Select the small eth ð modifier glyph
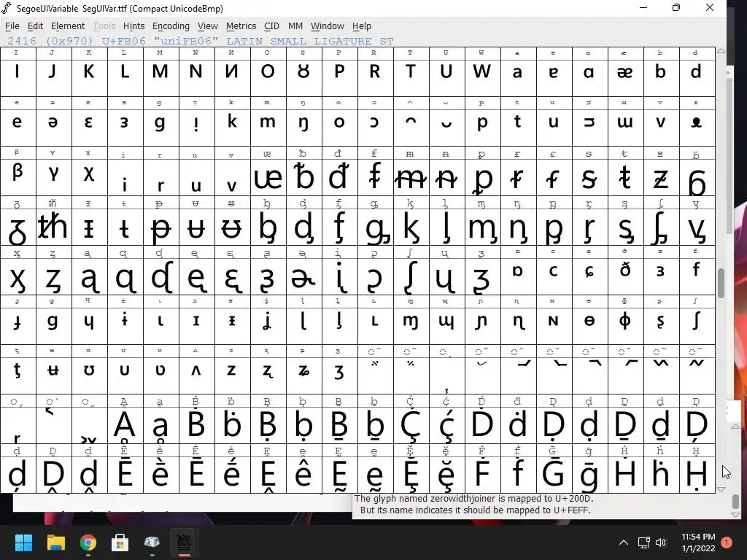The height and width of the screenshot is (560, 747). coord(625,271)
